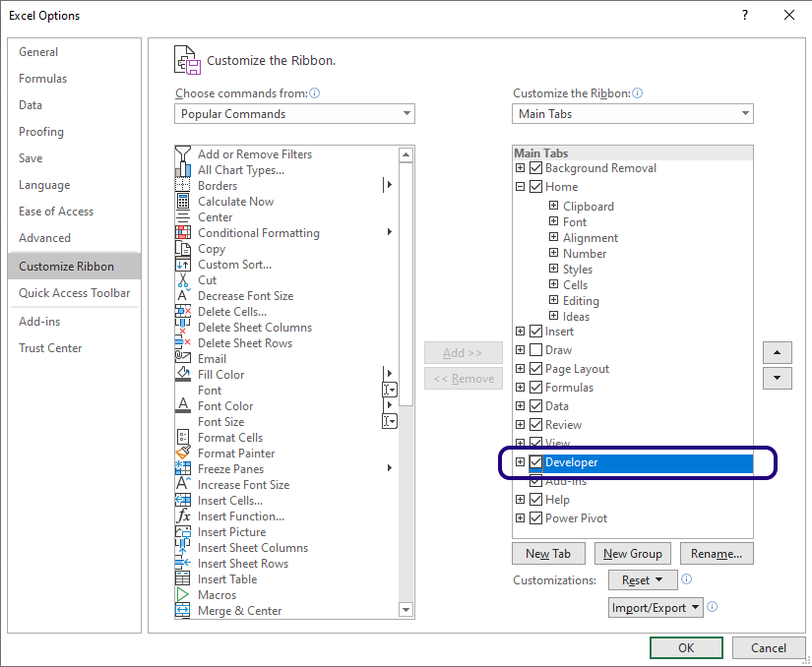Select the Cut scissors icon
The height and width of the screenshot is (667, 812).
tap(182, 280)
